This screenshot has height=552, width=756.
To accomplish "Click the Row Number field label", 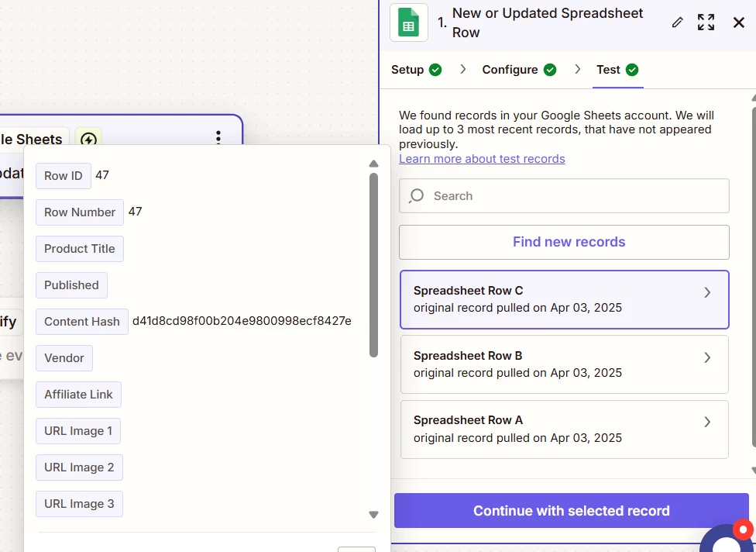I will [80, 212].
